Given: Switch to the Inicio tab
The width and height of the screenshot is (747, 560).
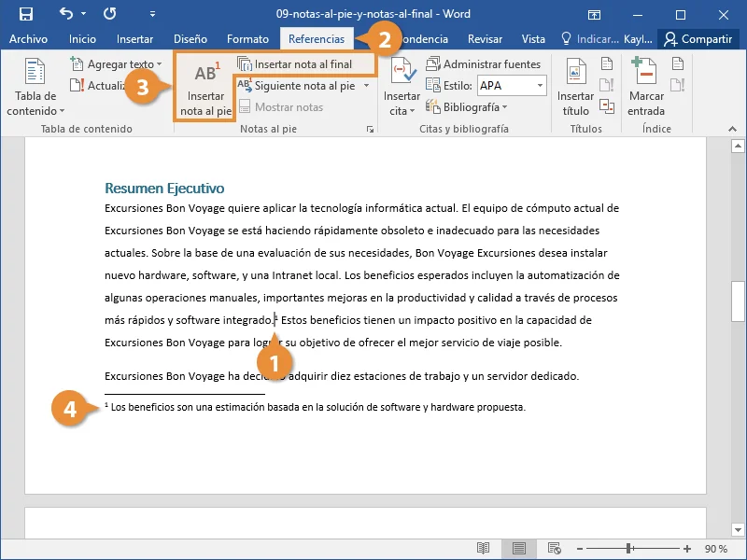Looking at the screenshot, I should click(82, 39).
